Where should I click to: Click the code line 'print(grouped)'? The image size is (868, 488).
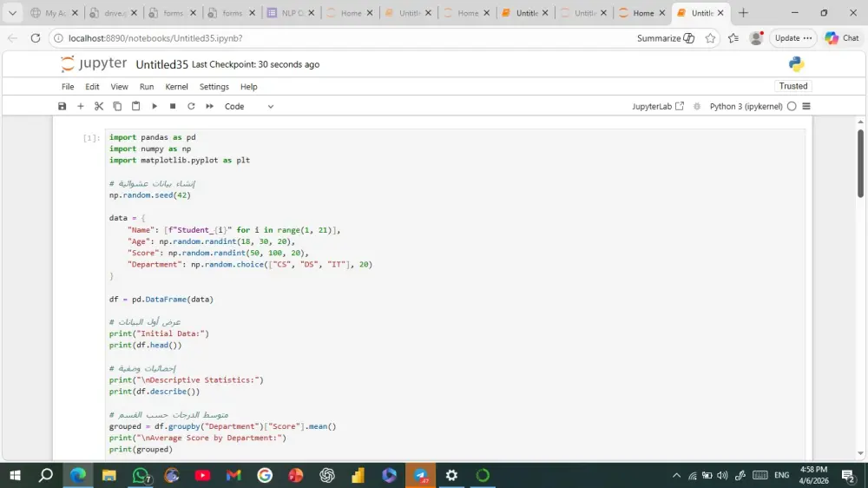click(141, 449)
